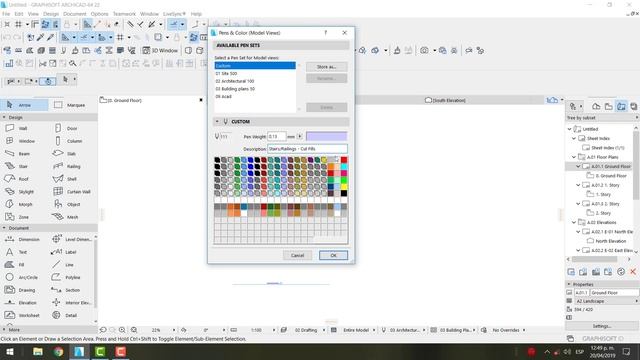This screenshot has width=640, height=360.
Task: Activate the Morph tool
Action: coord(19,204)
